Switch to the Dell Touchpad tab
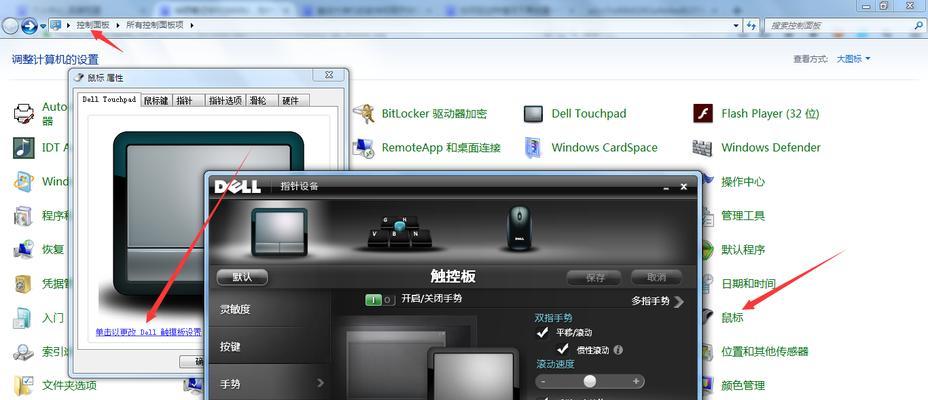 109,99
